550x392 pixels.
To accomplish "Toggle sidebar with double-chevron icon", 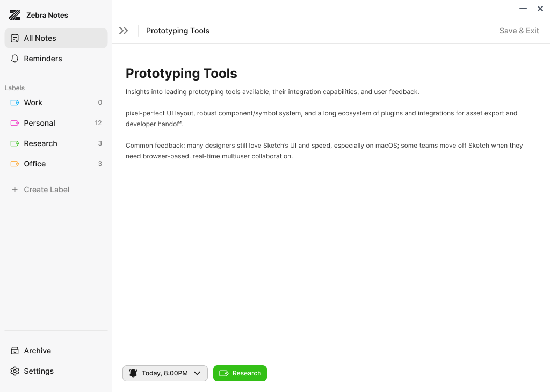I will point(124,31).
